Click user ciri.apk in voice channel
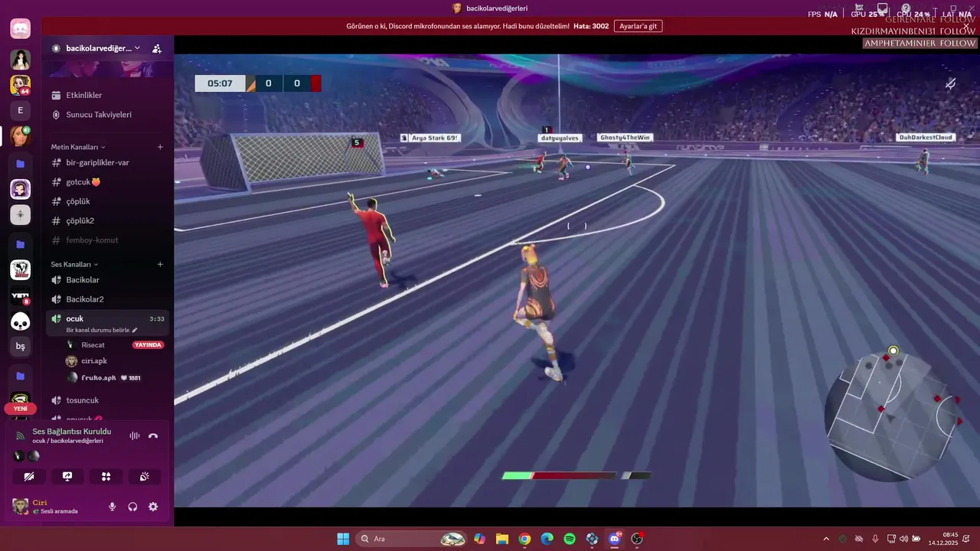The width and height of the screenshot is (980, 551). pos(94,361)
